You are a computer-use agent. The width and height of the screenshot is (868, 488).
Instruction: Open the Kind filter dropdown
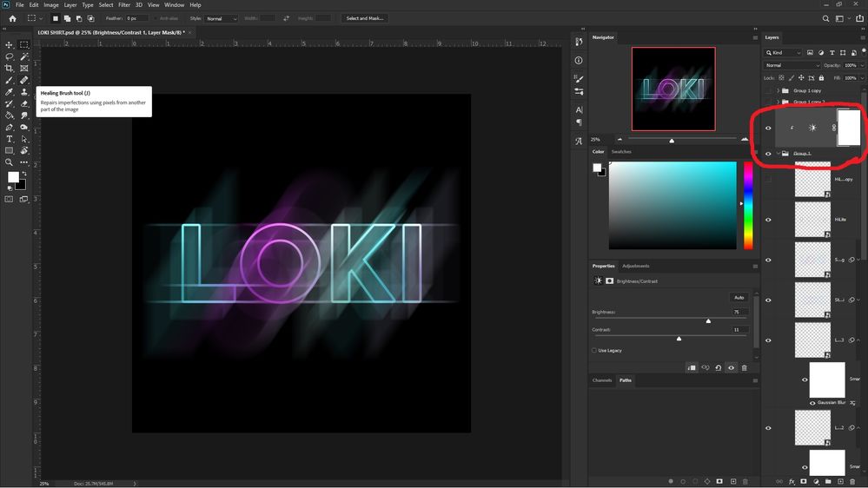pyautogui.click(x=783, y=53)
